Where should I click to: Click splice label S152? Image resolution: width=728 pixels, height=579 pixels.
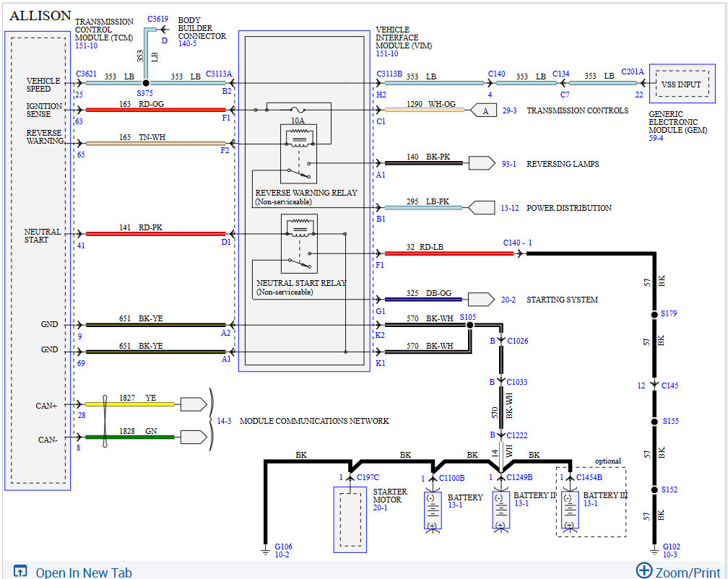(x=669, y=489)
